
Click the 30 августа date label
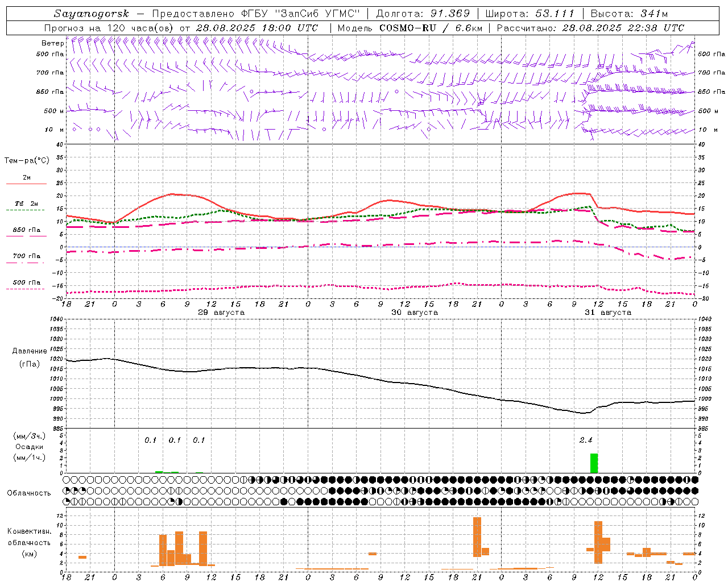pyautogui.click(x=415, y=313)
